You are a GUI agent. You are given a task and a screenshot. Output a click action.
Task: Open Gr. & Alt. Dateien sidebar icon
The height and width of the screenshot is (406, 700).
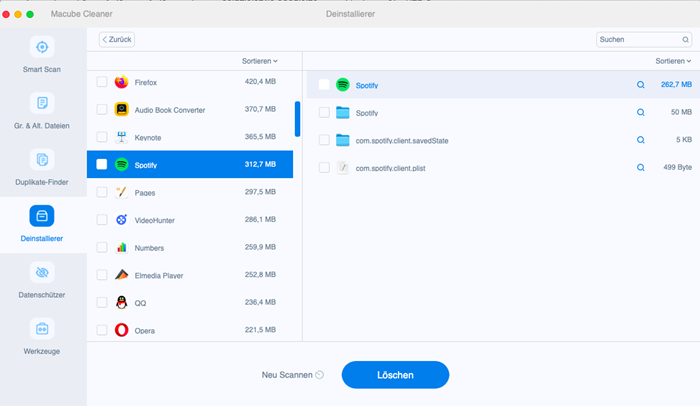(x=42, y=103)
